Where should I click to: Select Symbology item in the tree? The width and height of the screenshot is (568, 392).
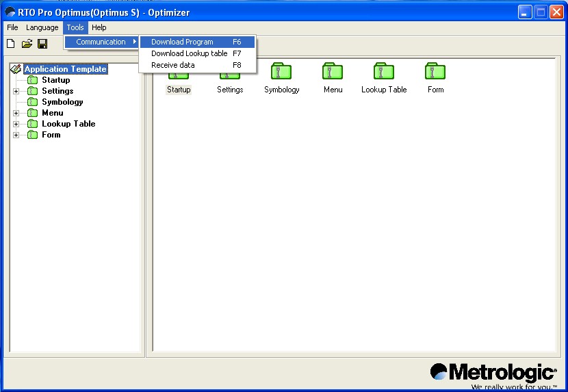(62, 102)
